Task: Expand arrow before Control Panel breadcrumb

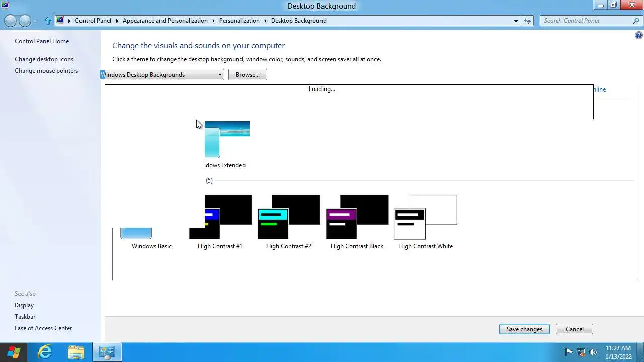Action: 69,21
